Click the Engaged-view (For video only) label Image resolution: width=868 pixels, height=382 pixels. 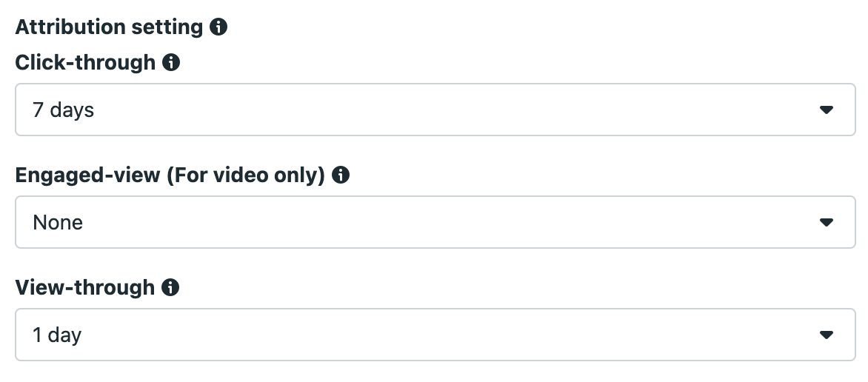(x=170, y=175)
